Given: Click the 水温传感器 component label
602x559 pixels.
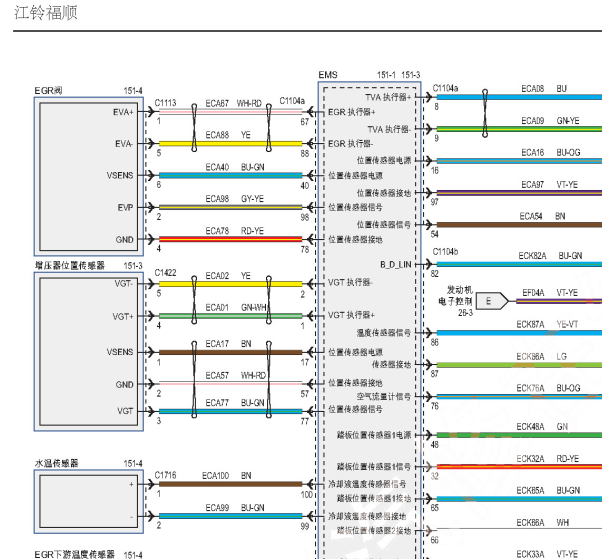Looking at the screenshot, I should [56, 463].
